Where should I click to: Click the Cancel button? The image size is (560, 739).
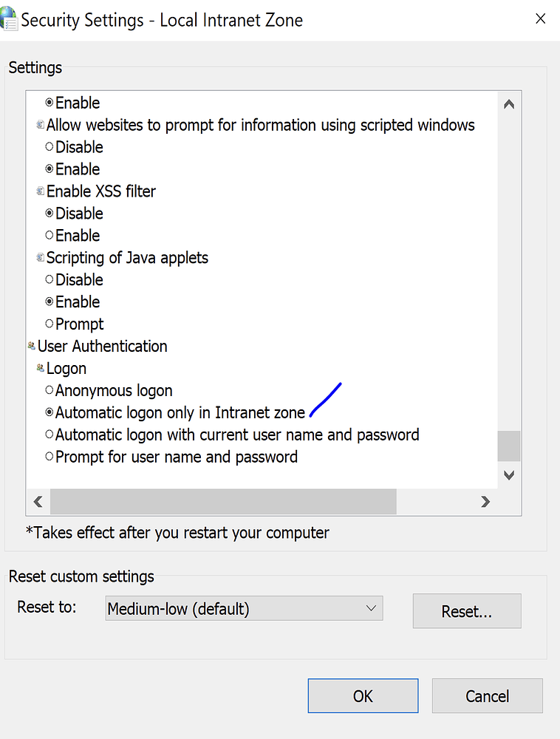coord(487,695)
